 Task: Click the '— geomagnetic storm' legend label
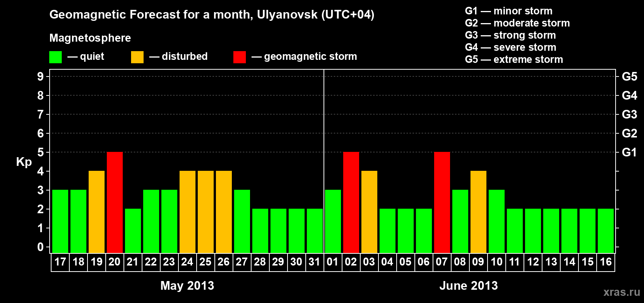304,57
